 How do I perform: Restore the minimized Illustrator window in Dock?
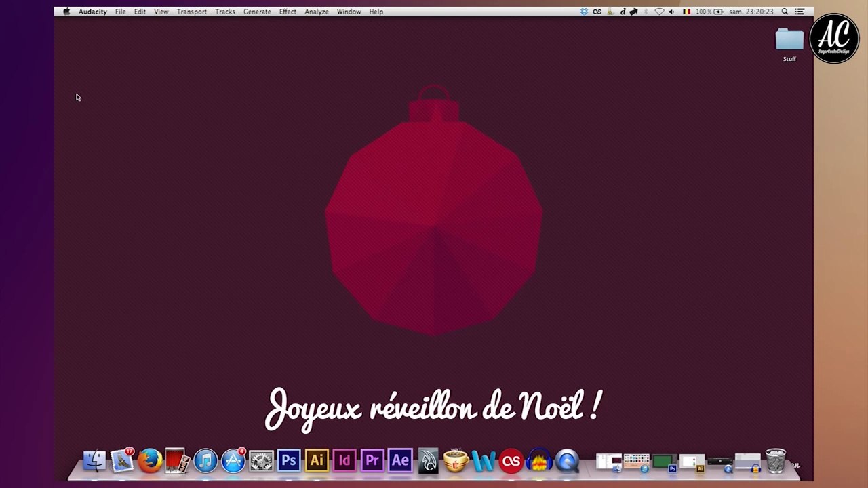click(x=692, y=462)
